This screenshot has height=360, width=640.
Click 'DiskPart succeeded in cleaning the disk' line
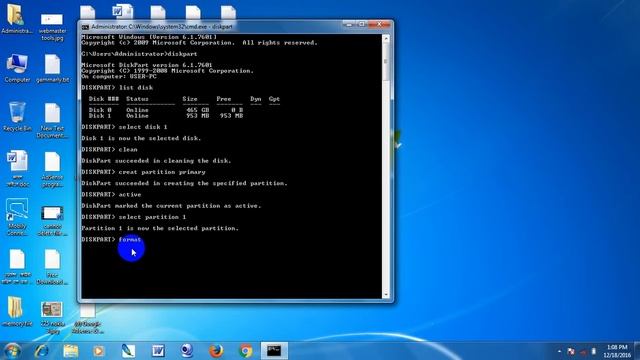156,161
